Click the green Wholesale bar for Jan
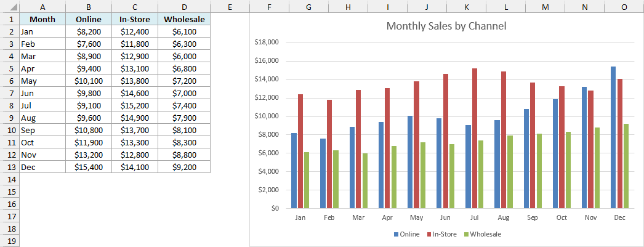Image resolution: width=644 pixels, height=247 pixels. tap(307, 180)
